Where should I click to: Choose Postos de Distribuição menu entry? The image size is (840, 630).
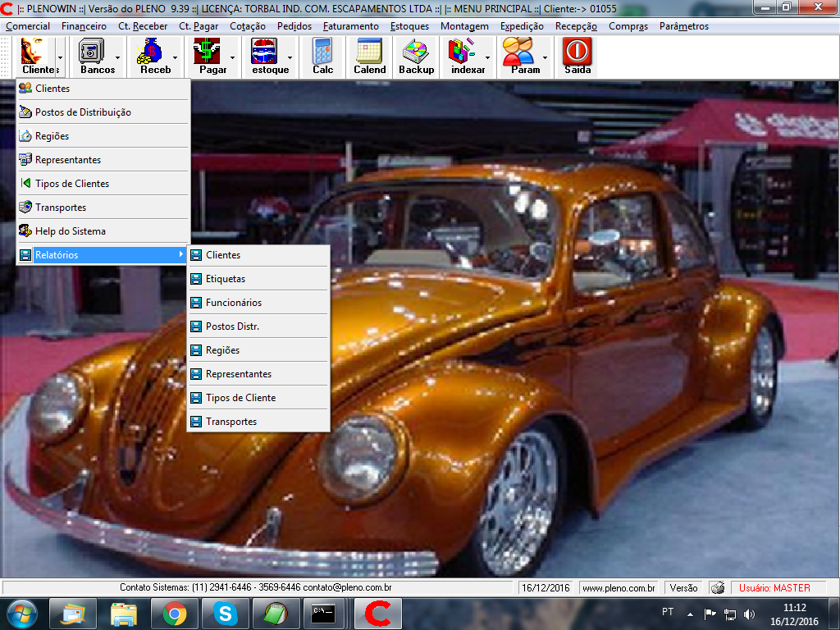[x=83, y=112]
